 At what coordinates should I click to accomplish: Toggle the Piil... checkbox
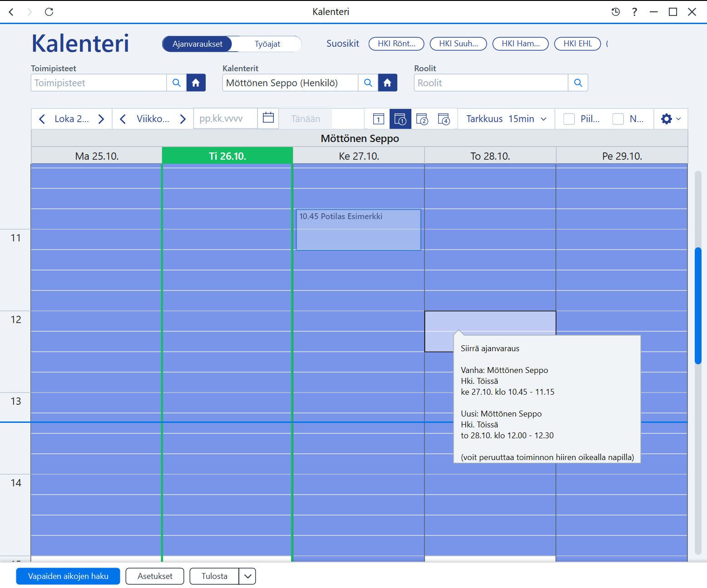569,119
